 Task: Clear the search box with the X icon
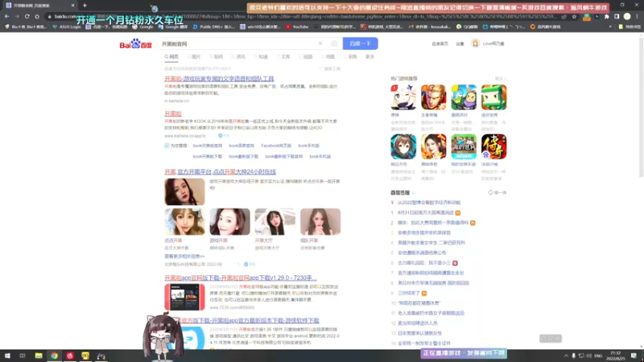[x=320, y=43]
